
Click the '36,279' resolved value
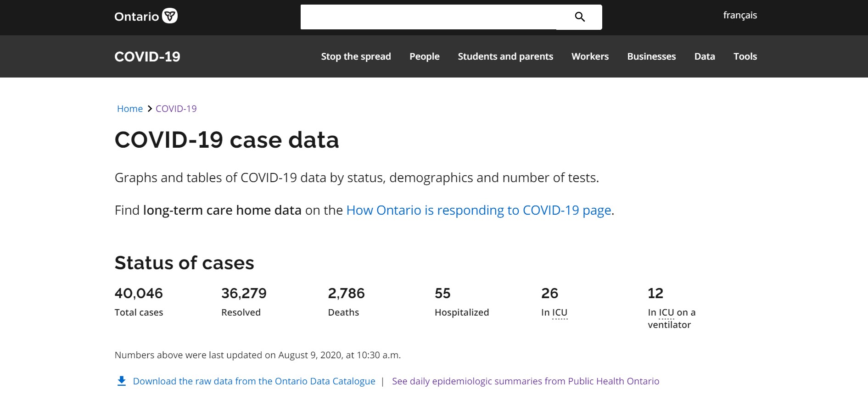[x=244, y=293]
